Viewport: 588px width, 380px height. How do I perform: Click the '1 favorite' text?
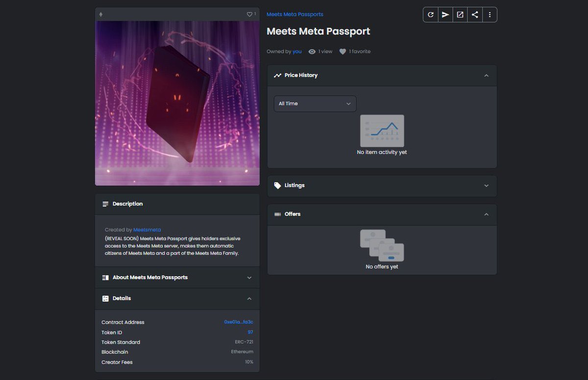pos(360,51)
